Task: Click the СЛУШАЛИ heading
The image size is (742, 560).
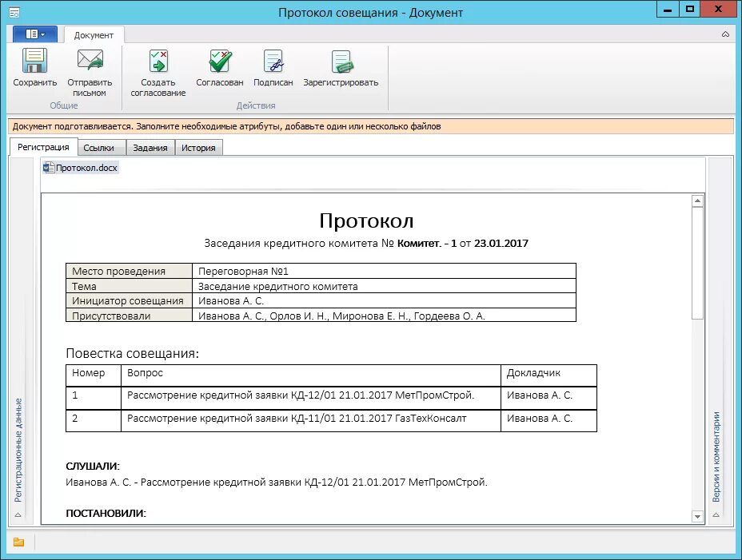Action: [x=93, y=466]
